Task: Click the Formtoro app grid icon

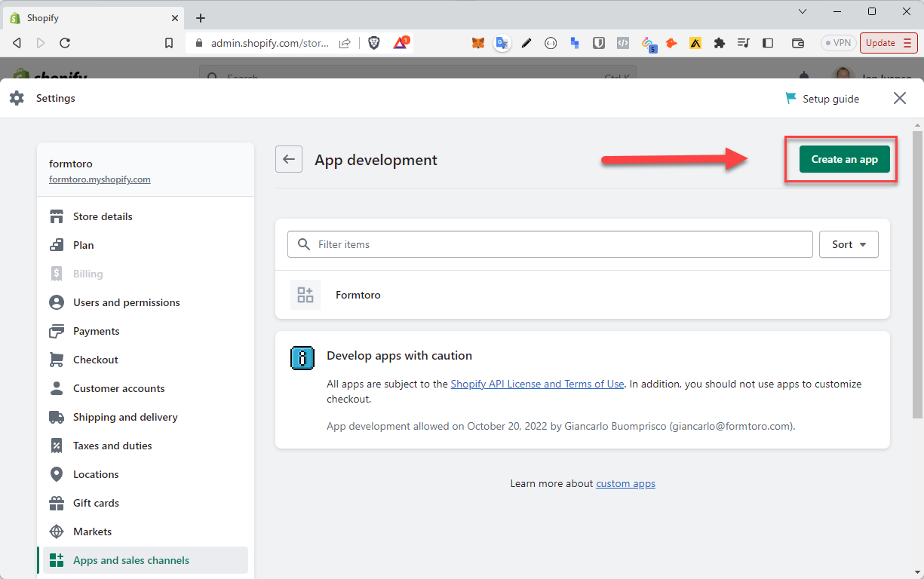Action: pos(305,295)
